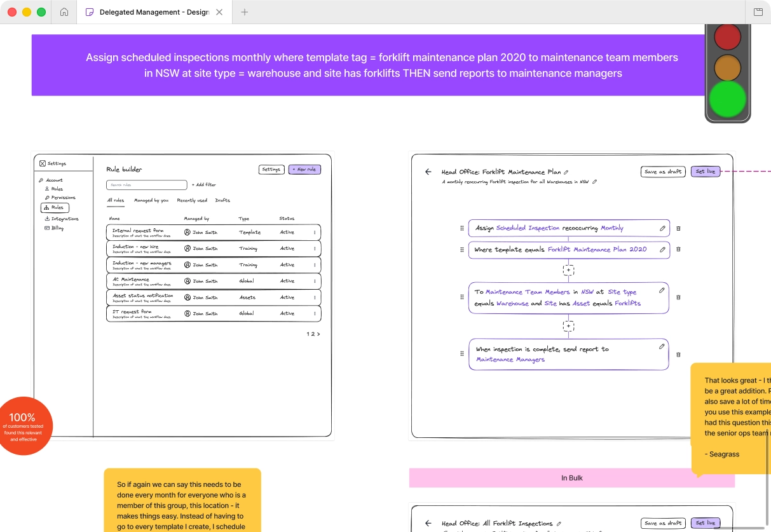Switch to the Managed by you tab

point(151,201)
